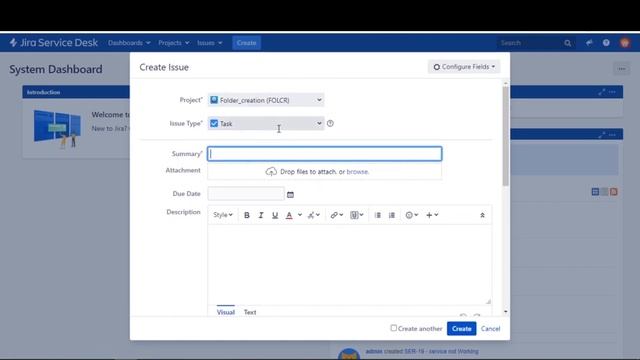Image resolution: width=640 pixels, height=360 pixels.
Task: Maximize the second dashboard gadget
Action: point(602,135)
